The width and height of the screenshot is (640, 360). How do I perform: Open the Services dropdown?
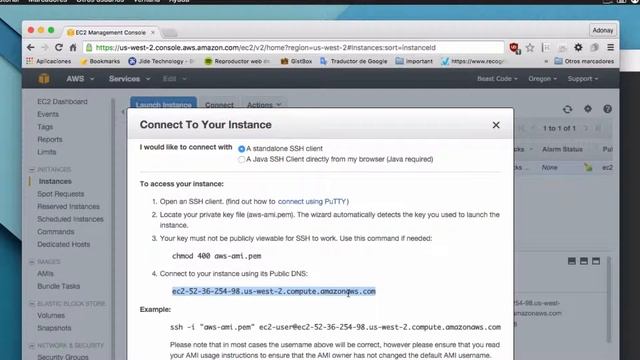[129, 79]
